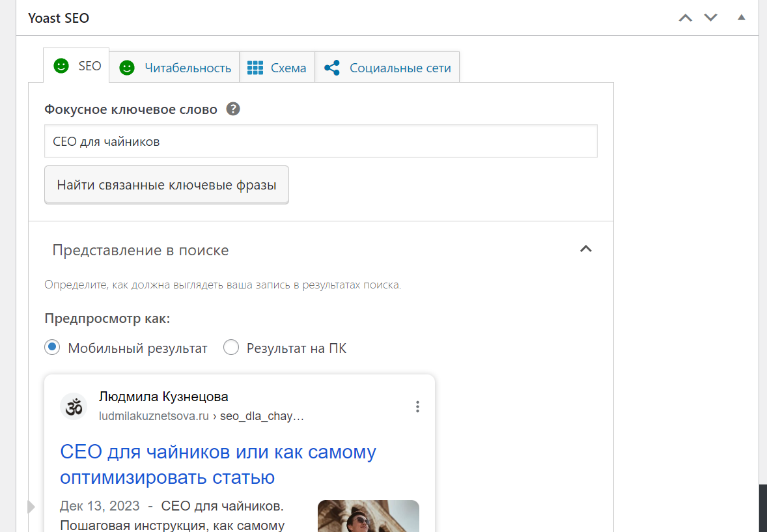The width and height of the screenshot is (767, 532).
Task: Click the small arrow marker beside snippet description
Action: pyautogui.click(x=31, y=507)
